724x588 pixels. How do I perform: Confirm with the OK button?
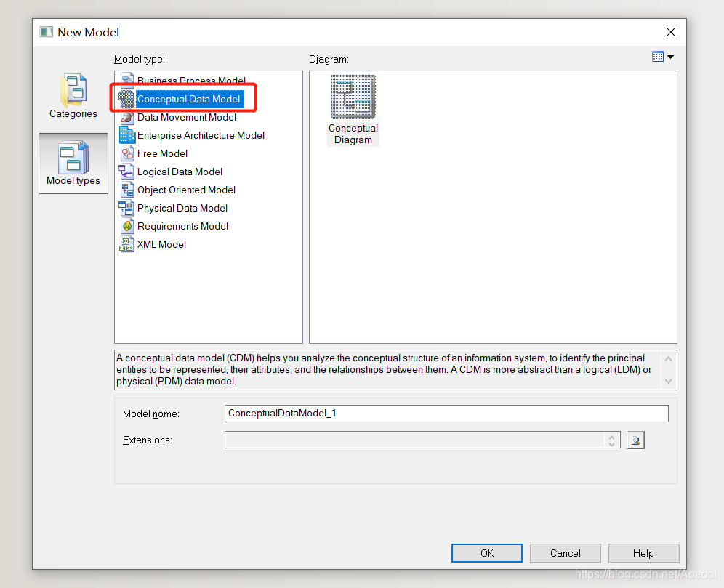(x=487, y=553)
